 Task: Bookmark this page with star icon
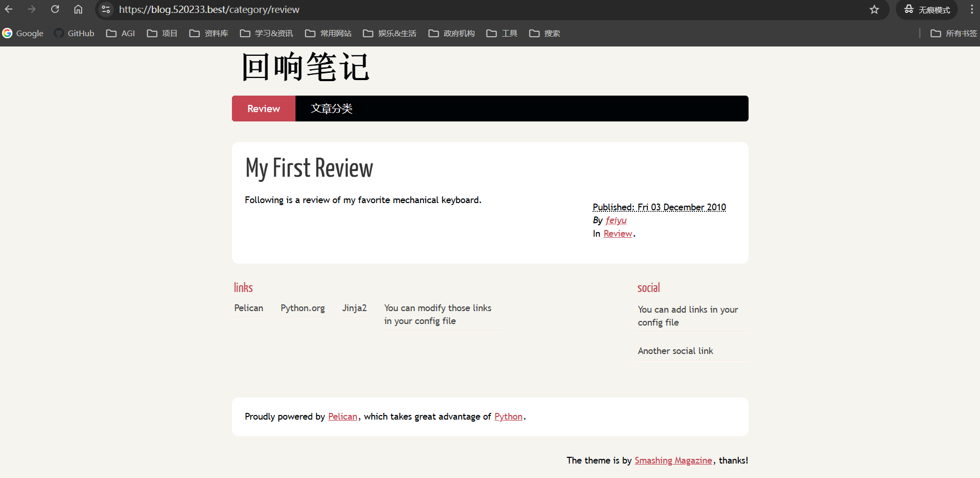click(x=874, y=9)
